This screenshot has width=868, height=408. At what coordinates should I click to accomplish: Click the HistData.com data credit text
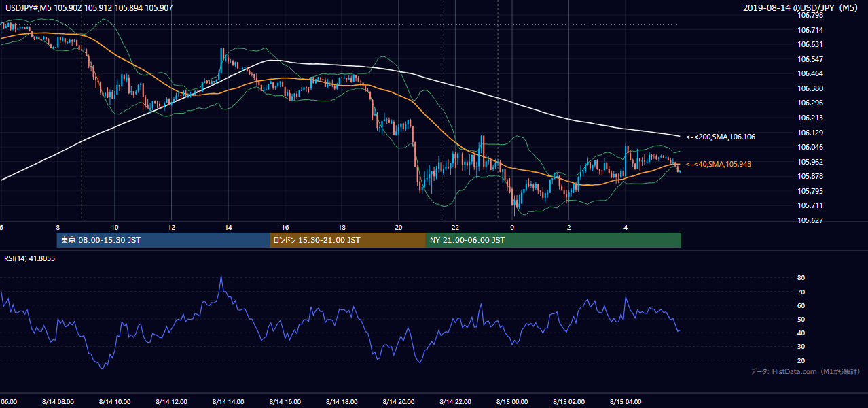(805, 371)
